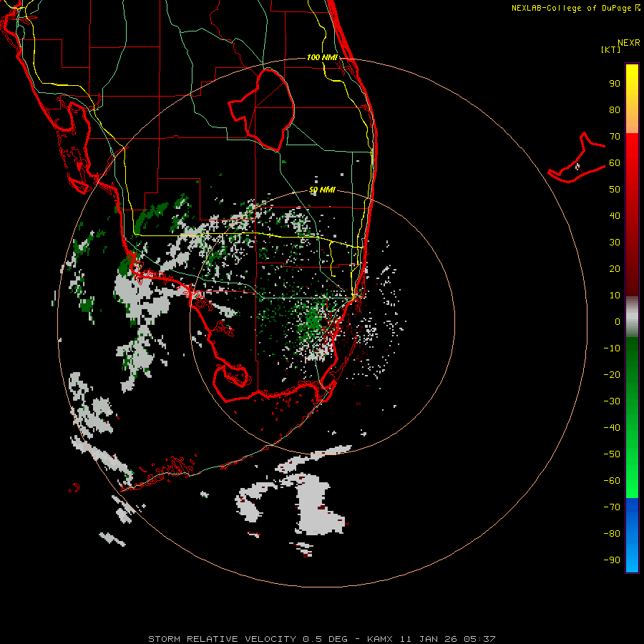Click the 90 value on the velocity scale
Image resolution: width=644 pixels, height=644 pixels.
click(615, 84)
